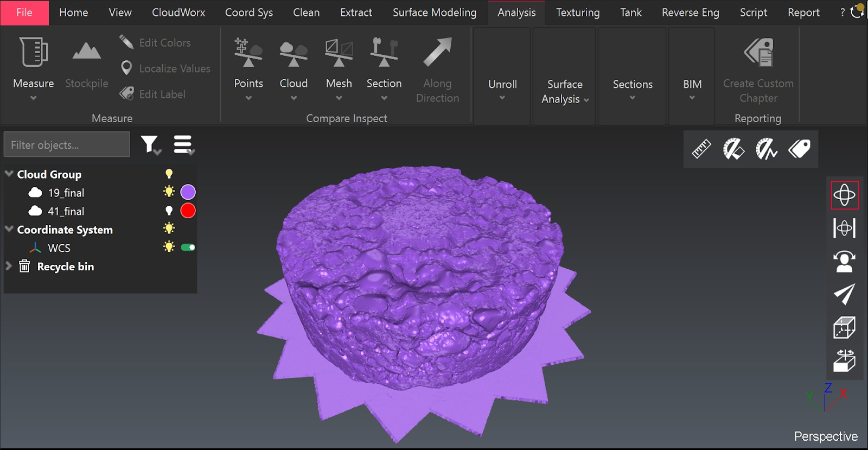Image resolution: width=868 pixels, height=450 pixels.
Task: Click the Stockpile mountain icon
Action: click(87, 51)
